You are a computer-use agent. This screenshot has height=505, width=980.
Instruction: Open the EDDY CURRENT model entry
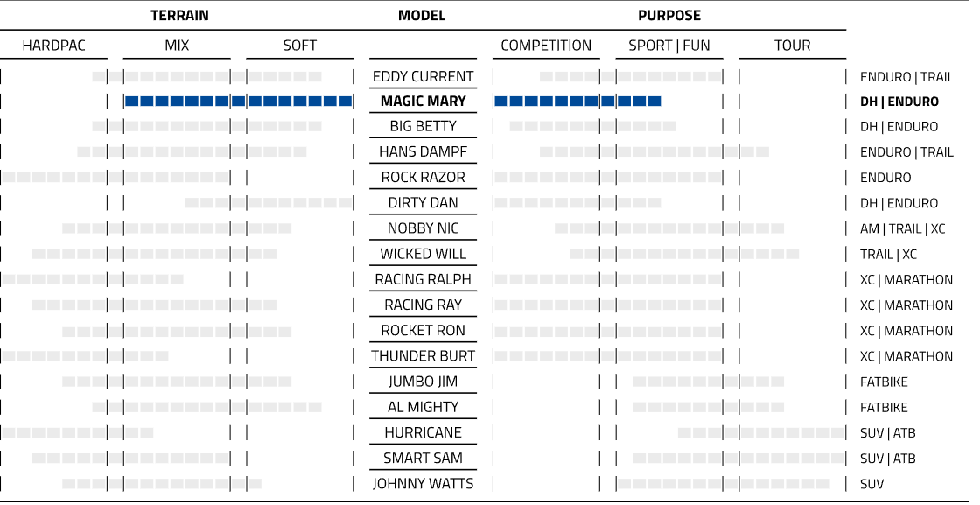click(x=423, y=76)
